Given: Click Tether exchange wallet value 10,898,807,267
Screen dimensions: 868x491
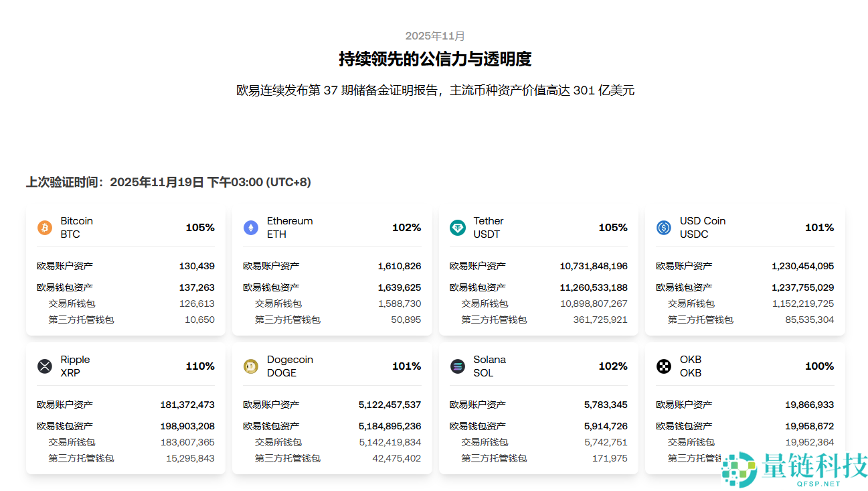Looking at the screenshot, I should pyautogui.click(x=594, y=303).
